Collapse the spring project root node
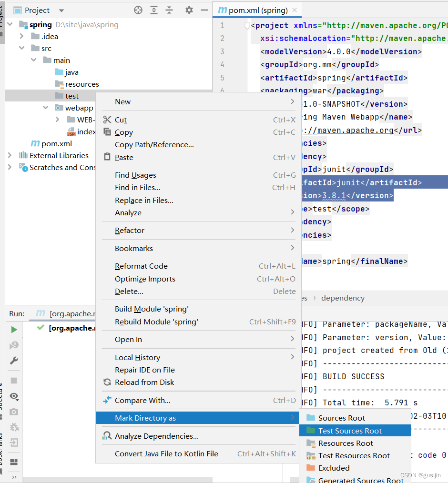Image resolution: width=448 pixels, height=483 pixels. (x=10, y=24)
